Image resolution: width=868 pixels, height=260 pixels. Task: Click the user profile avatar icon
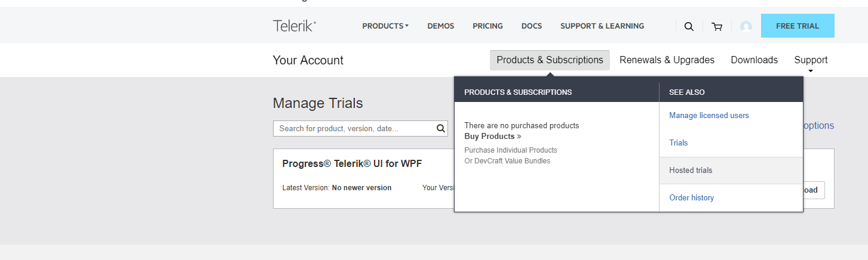(746, 26)
